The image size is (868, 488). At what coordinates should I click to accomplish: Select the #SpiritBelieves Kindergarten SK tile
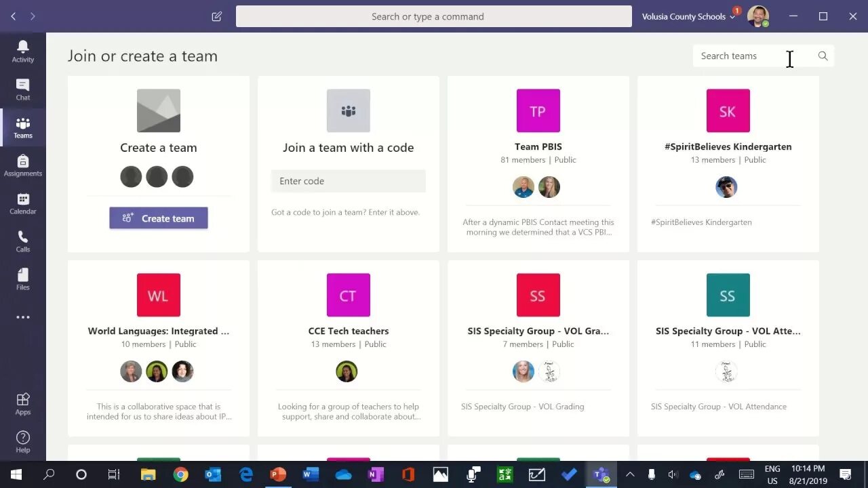(x=728, y=110)
